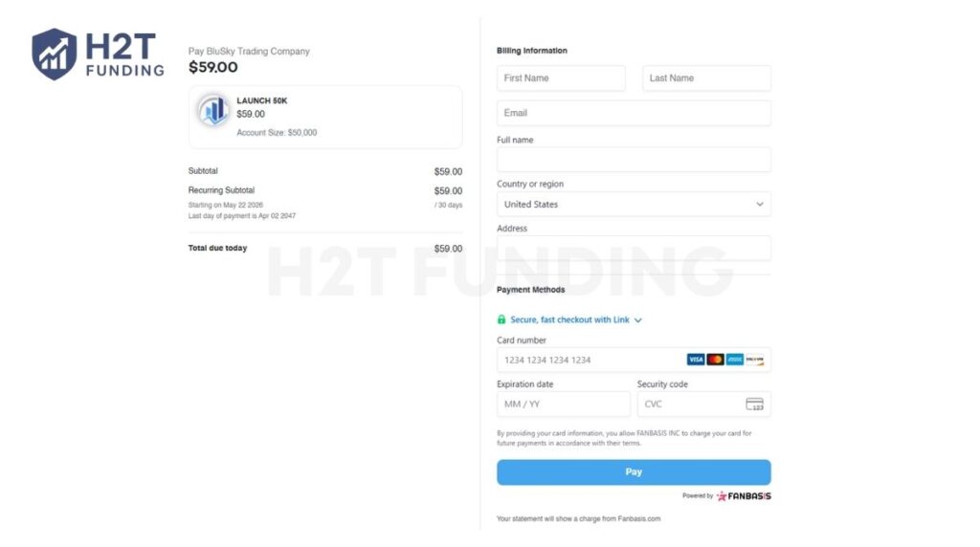This screenshot has width=980, height=547.
Task: Click into the Email input field
Action: pyautogui.click(x=634, y=113)
